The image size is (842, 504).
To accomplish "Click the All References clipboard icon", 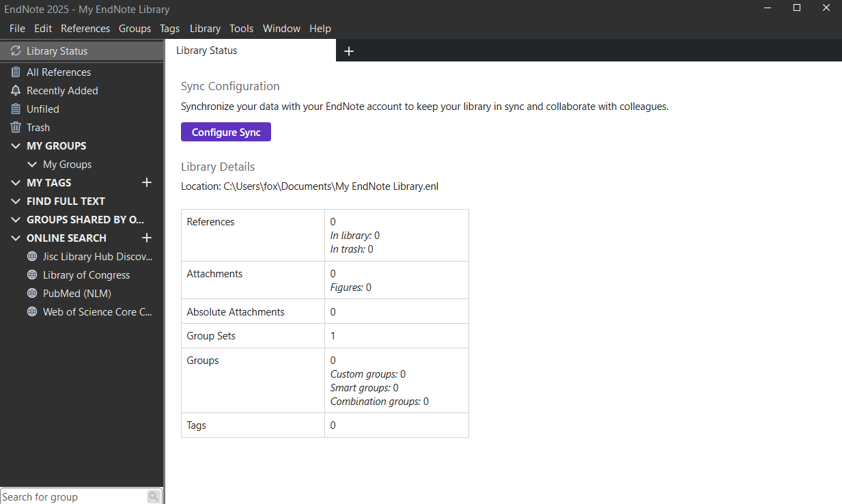I will [x=16, y=72].
